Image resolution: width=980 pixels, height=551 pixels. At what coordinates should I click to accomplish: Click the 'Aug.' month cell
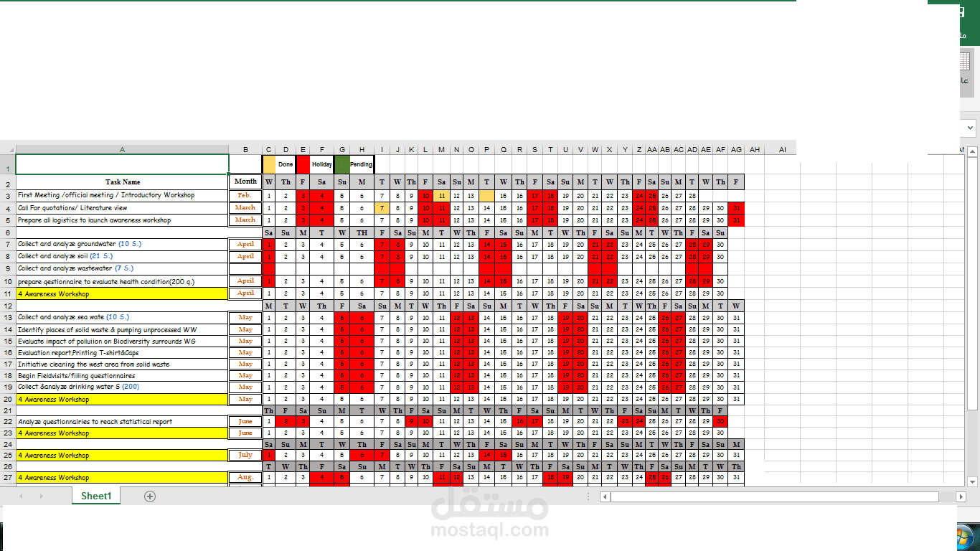245,477
